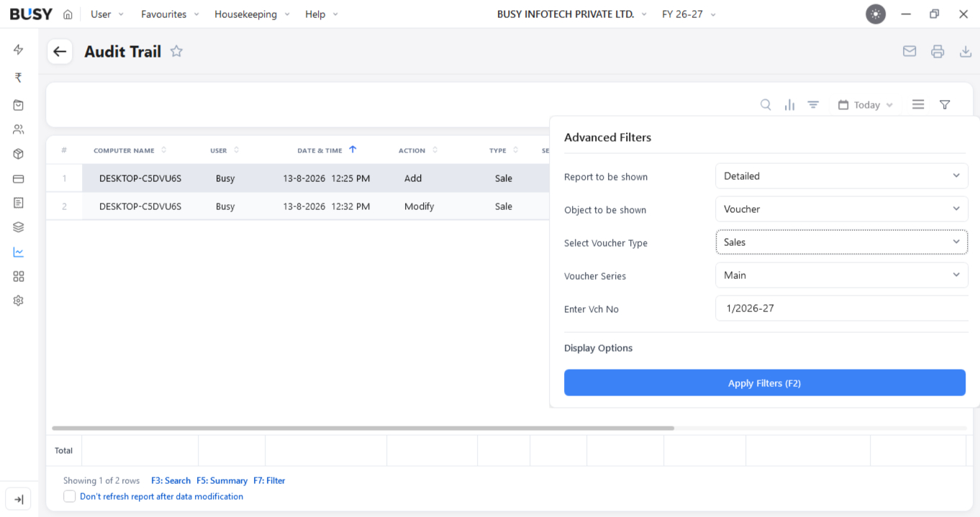Download the report icon

[966, 52]
